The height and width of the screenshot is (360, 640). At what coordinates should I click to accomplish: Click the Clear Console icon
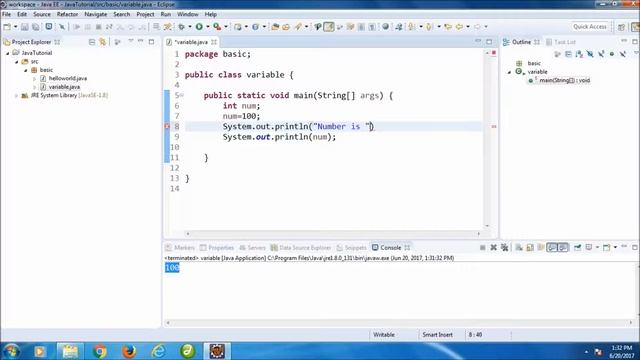click(x=519, y=247)
